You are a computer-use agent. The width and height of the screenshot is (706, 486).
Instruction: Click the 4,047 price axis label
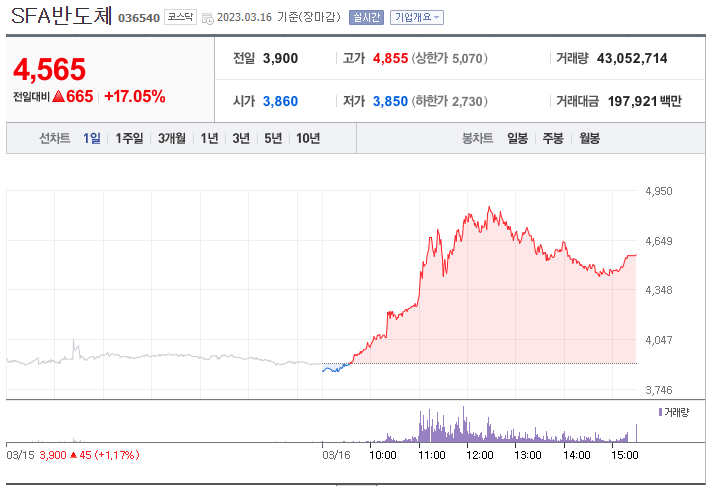(659, 340)
